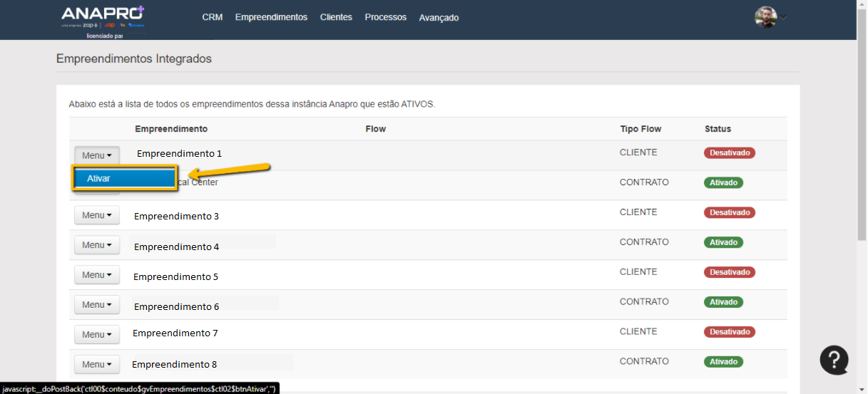868x394 pixels.
Task: Click the help question mark icon
Action: tap(834, 360)
